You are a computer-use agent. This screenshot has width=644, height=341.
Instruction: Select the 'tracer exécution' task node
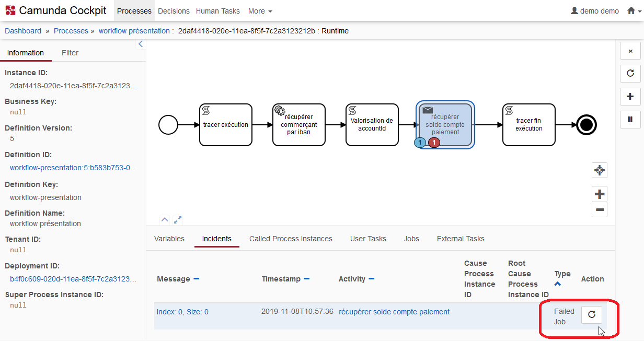(x=226, y=125)
